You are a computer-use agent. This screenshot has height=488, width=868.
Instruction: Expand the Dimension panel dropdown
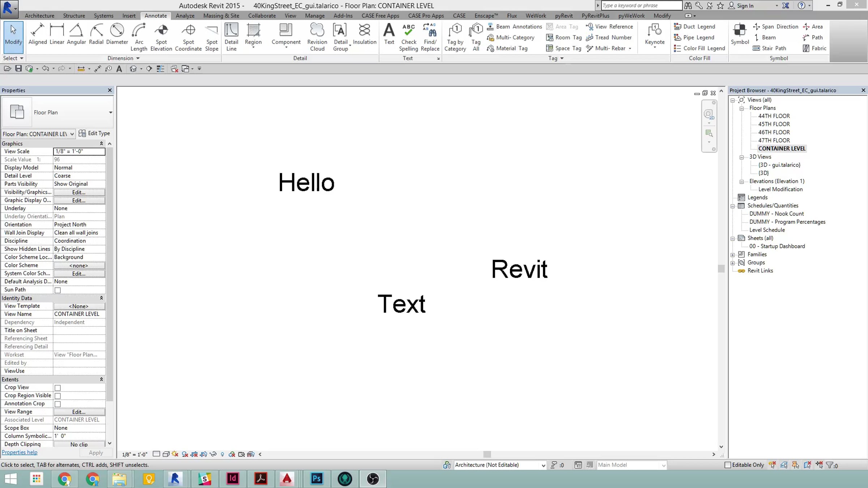tap(138, 58)
